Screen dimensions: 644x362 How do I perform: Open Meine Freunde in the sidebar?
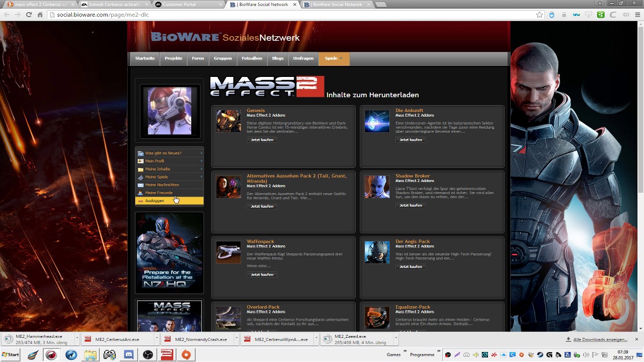pyautogui.click(x=169, y=193)
